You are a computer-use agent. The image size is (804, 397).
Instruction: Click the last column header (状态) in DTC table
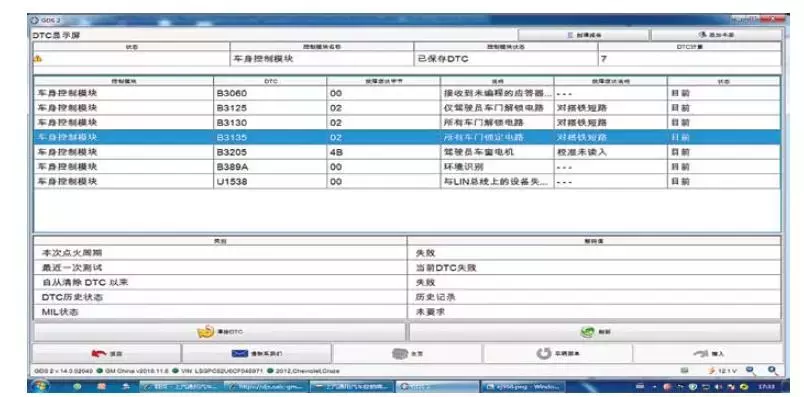(724, 81)
